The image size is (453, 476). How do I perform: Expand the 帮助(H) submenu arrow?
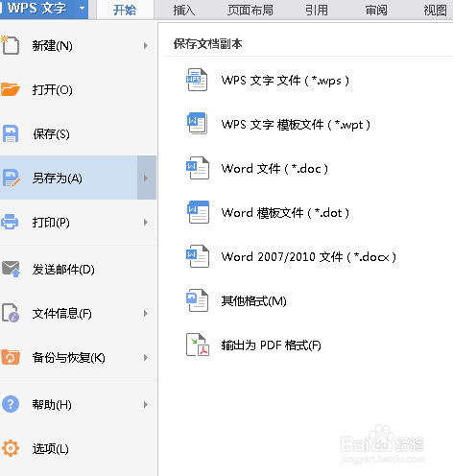[146, 404]
